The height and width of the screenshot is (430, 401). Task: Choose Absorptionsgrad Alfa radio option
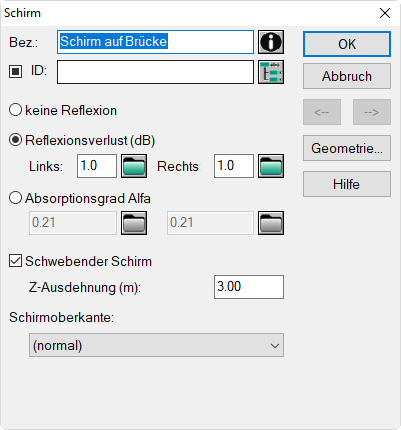click(15, 198)
